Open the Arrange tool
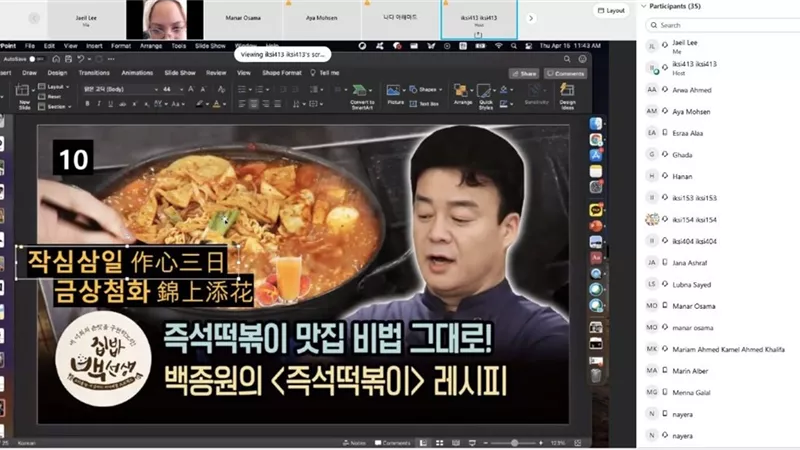 click(x=462, y=95)
